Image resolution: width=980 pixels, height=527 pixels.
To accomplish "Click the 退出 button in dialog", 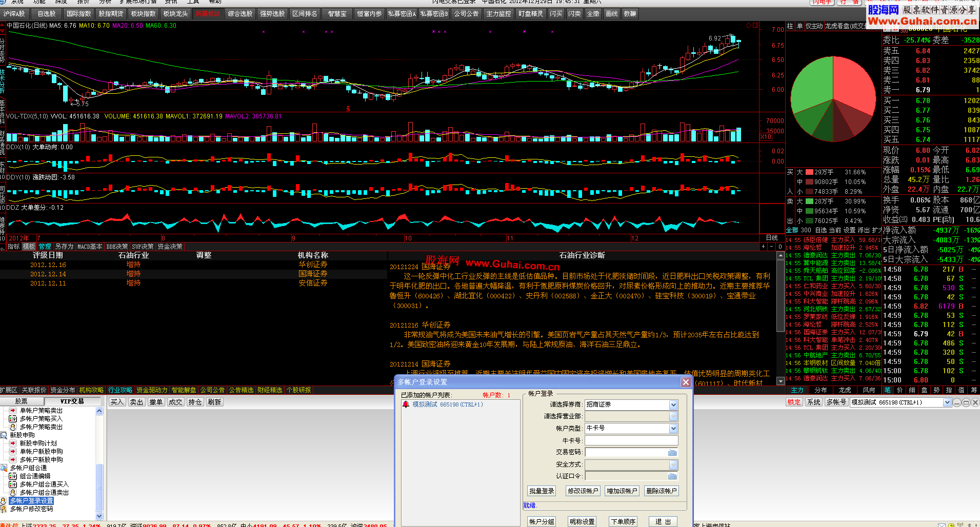I will (x=663, y=521).
